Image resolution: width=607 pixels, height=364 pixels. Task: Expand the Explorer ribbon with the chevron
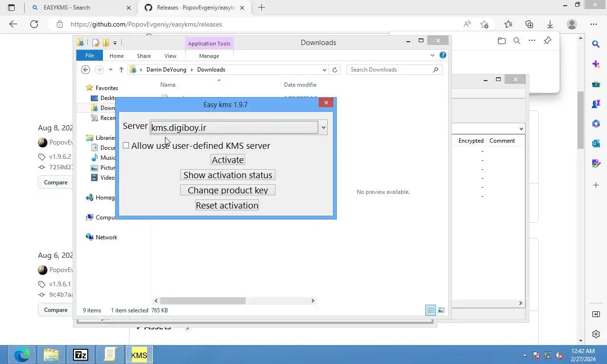432,55
